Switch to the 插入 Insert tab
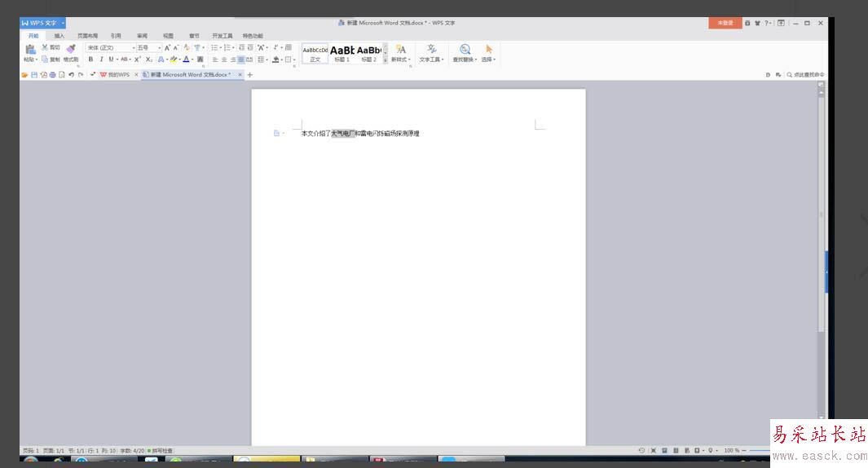Screen dimensions: 868x468 [x=59, y=35]
